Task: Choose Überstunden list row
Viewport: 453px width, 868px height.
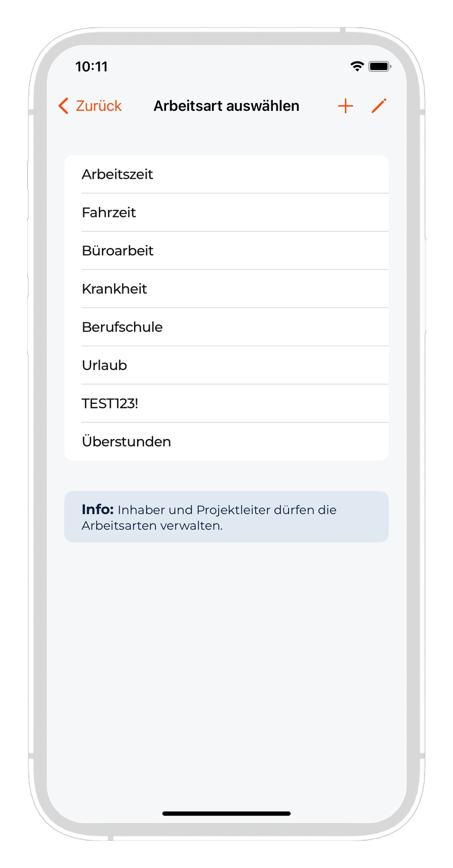Action: click(226, 442)
